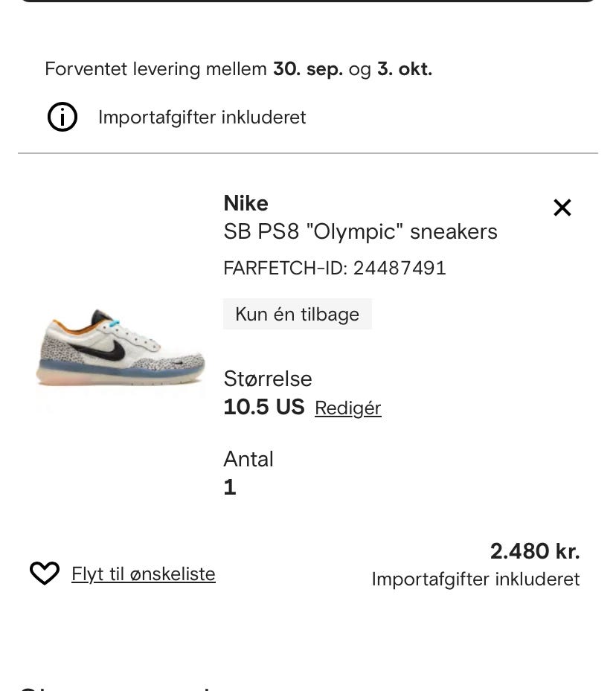Click the Antal label

248,459
